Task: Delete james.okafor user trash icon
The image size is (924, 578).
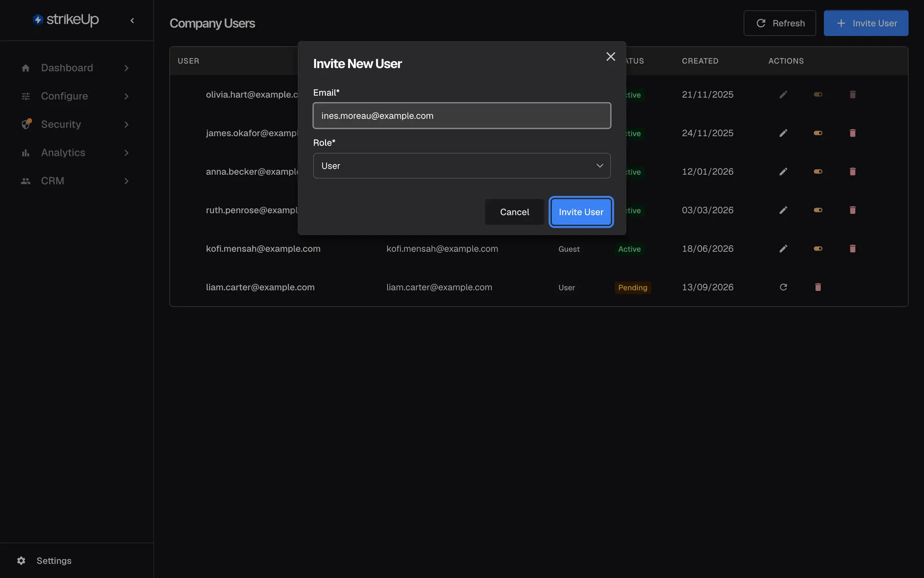Action: (853, 133)
